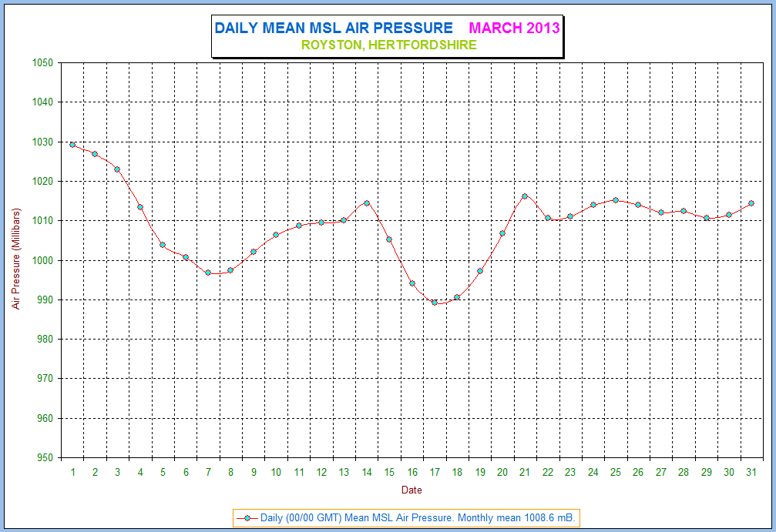776x532 pixels.
Task: Click the 1040 y-axis tick label
Action: (42, 102)
